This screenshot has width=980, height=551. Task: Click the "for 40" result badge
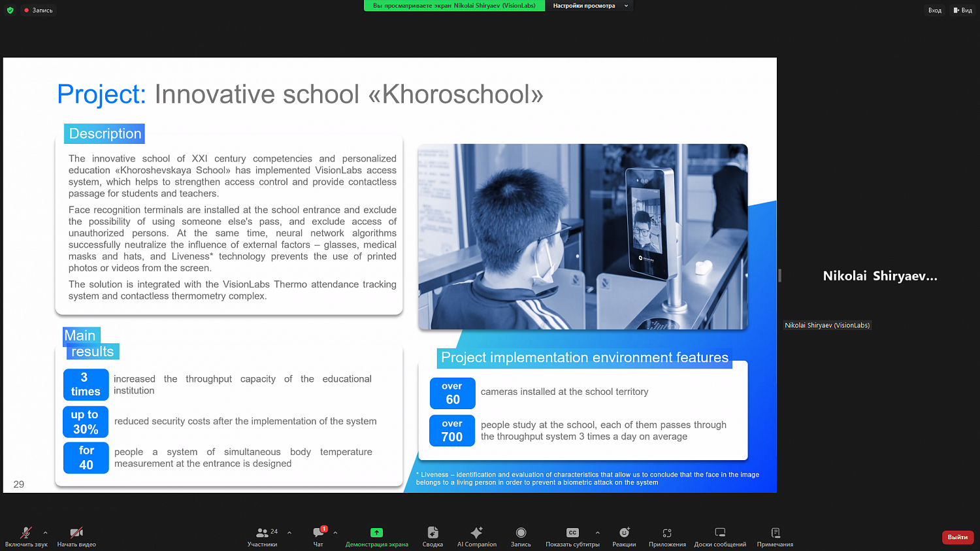(86, 458)
